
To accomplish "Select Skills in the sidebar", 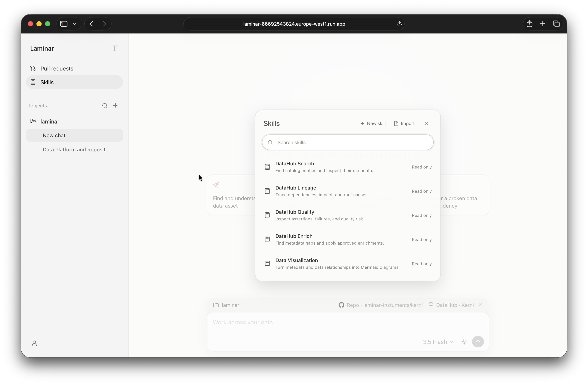I will (x=74, y=82).
